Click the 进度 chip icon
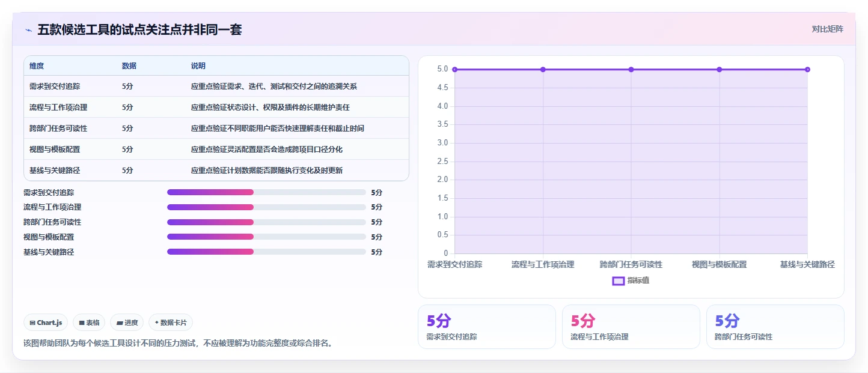The width and height of the screenshot is (868, 373). 120,323
